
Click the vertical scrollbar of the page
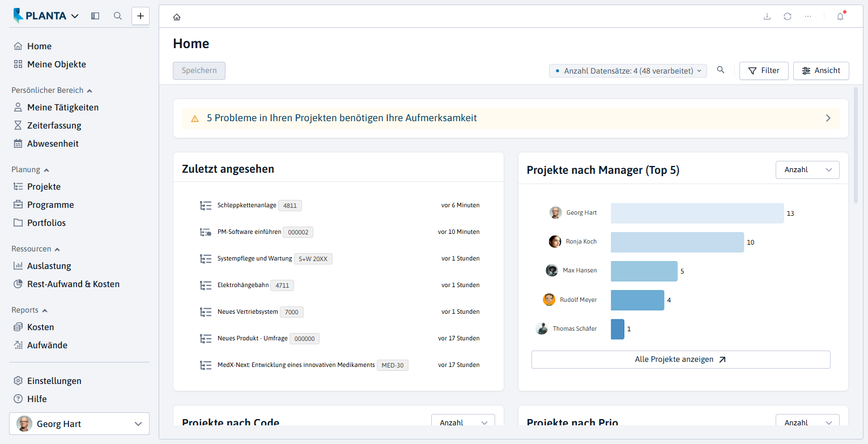pyautogui.click(x=856, y=145)
